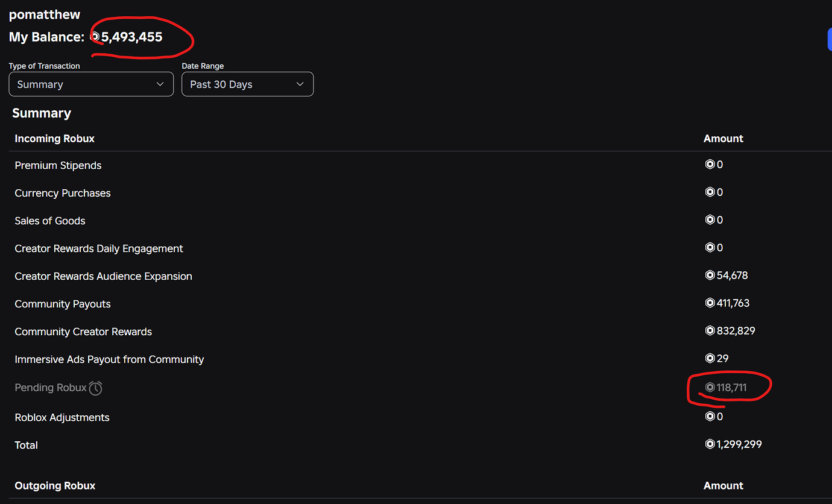Click "Community Creator Rewards" label
Viewport: 832px width, 504px height.
83,332
